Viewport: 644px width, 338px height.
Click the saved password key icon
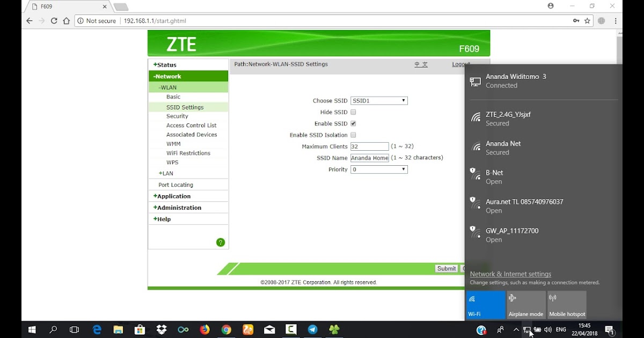click(x=576, y=21)
